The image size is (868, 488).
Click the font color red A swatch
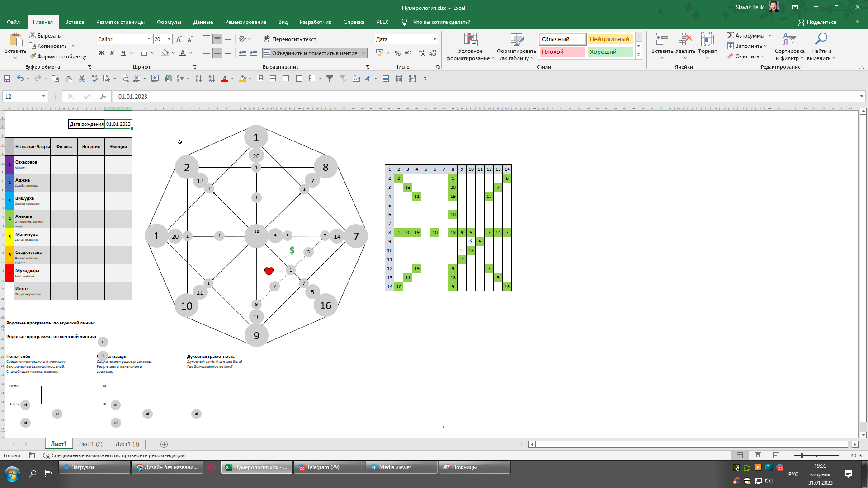click(x=183, y=53)
